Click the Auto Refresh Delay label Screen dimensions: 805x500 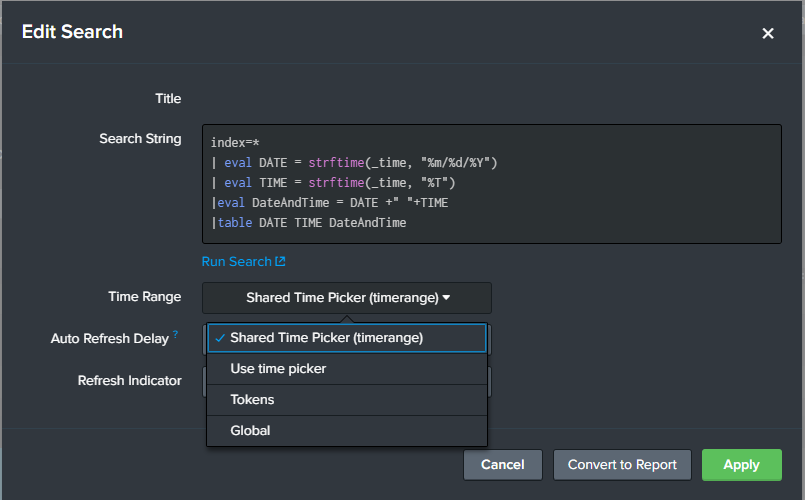point(110,339)
